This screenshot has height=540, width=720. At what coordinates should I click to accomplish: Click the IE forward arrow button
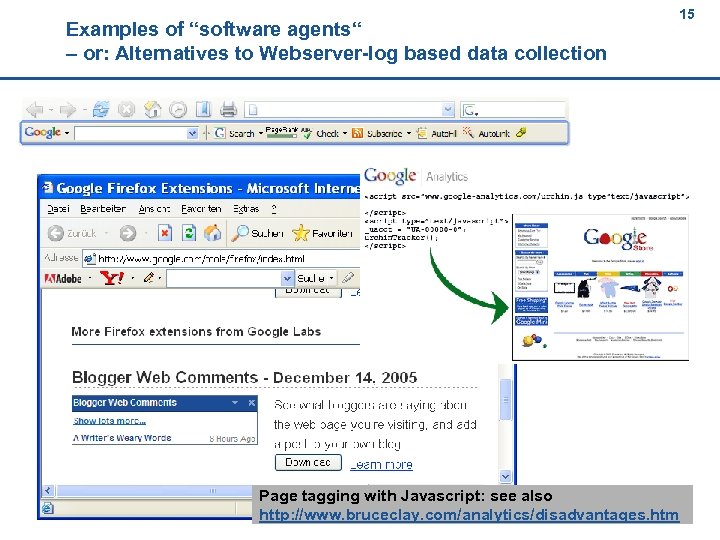128,233
